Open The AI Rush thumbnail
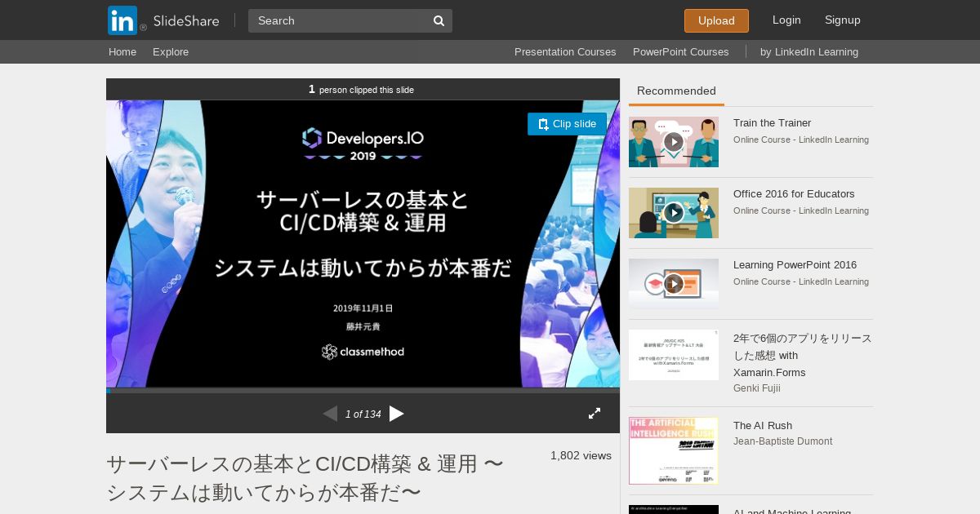 click(674, 451)
